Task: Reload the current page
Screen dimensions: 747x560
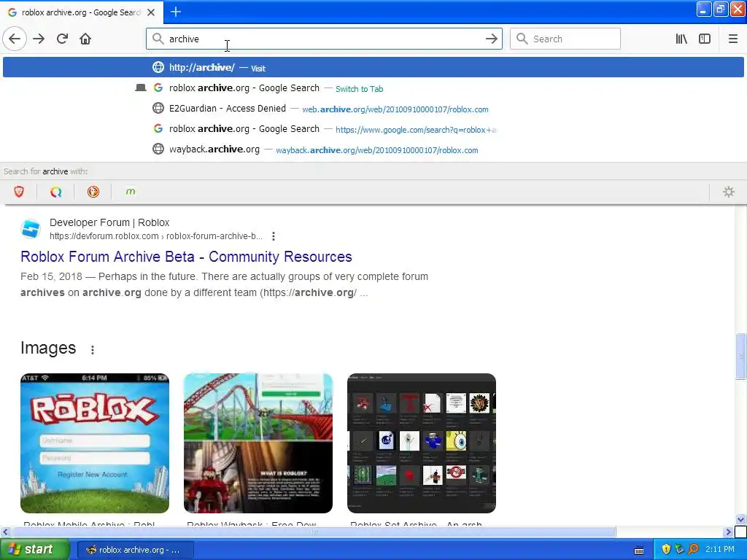Action: click(x=62, y=39)
